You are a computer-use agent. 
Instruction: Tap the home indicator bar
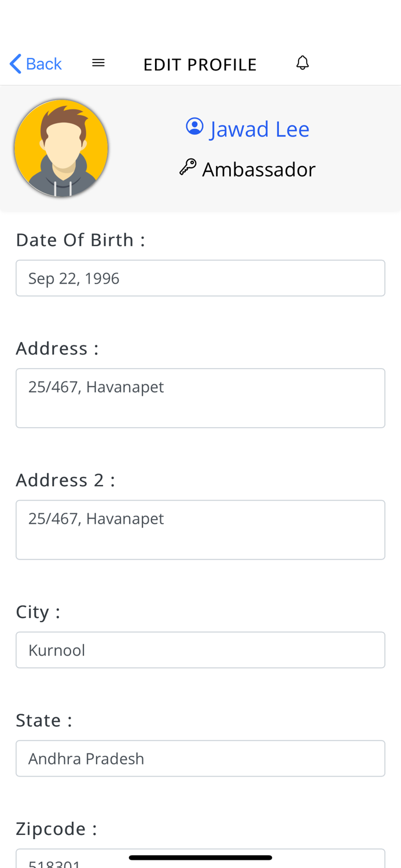(x=200, y=858)
